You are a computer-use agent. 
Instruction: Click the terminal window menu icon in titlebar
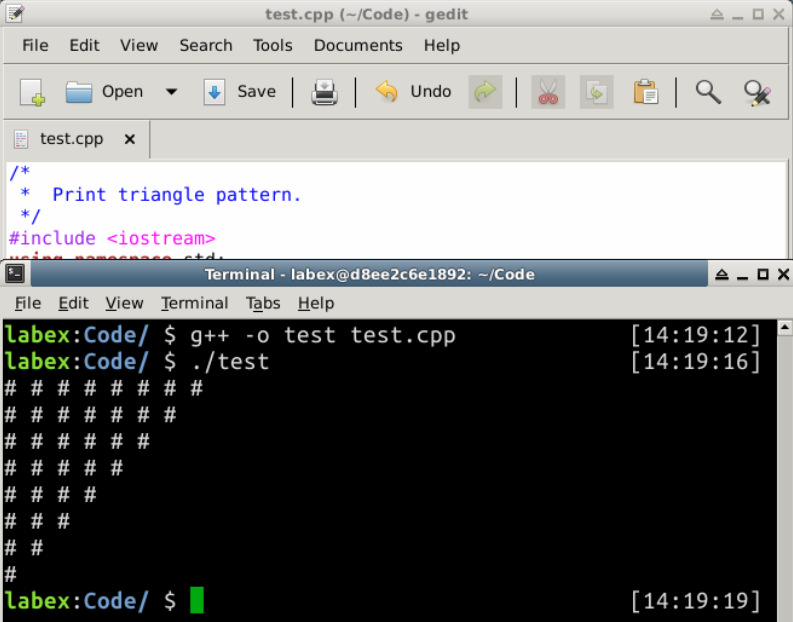point(15,274)
